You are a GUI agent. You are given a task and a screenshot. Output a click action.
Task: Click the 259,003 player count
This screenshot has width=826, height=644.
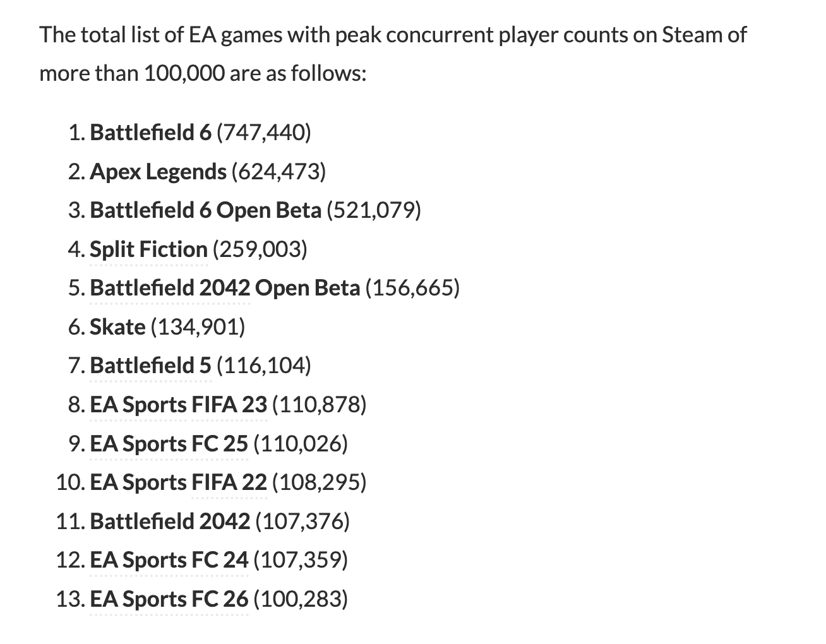click(260, 249)
